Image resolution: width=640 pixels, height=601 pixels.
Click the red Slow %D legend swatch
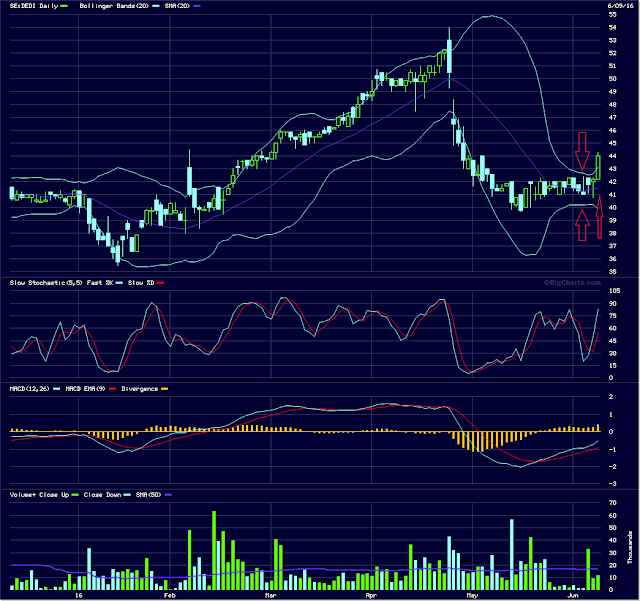click(160, 283)
